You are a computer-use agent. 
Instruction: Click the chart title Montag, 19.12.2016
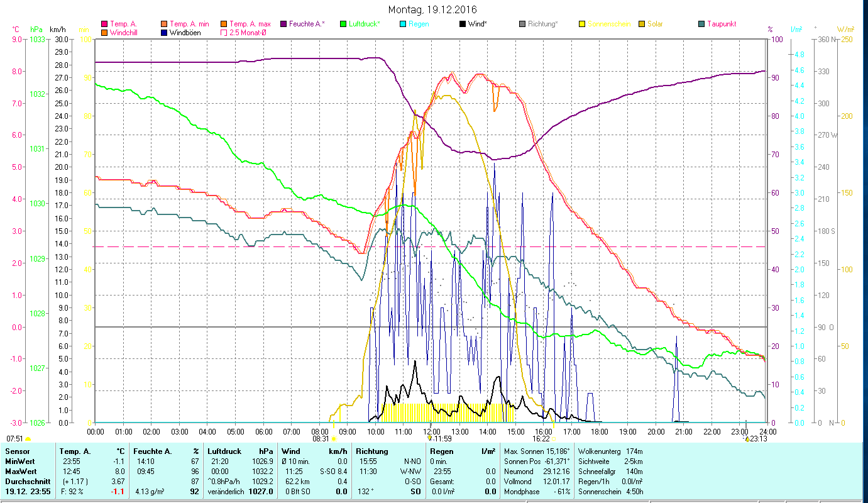(x=432, y=9)
